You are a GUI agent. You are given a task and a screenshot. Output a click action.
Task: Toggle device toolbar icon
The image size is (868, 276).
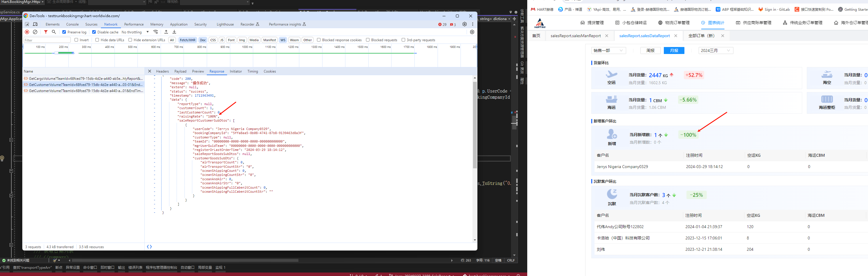[x=35, y=24]
